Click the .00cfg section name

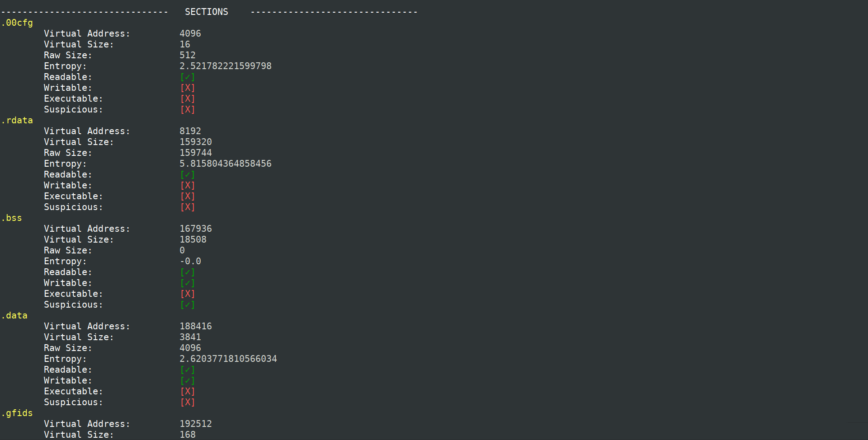tap(17, 23)
